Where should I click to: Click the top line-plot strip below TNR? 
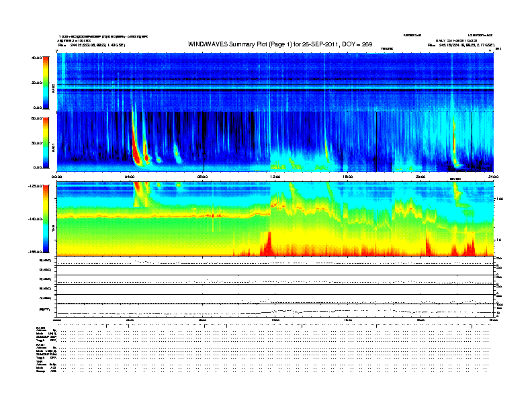tap(275, 261)
